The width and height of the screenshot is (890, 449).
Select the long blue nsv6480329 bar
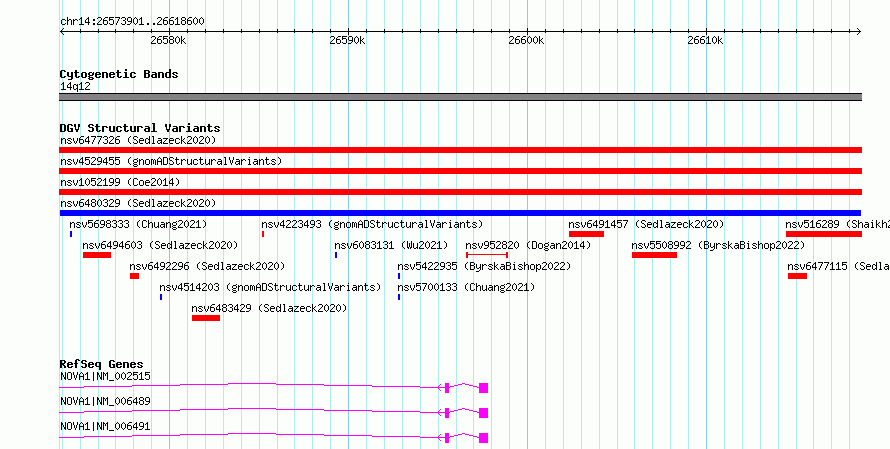(460, 213)
